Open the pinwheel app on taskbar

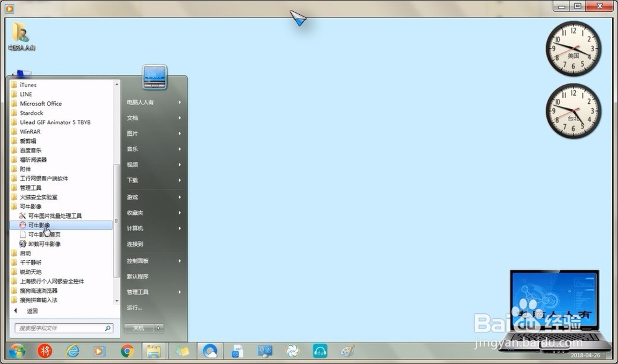click(x=292, y=350)
